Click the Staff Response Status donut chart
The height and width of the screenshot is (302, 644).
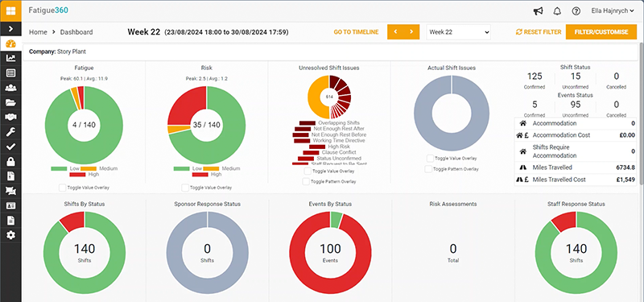[x=576, y=253]
